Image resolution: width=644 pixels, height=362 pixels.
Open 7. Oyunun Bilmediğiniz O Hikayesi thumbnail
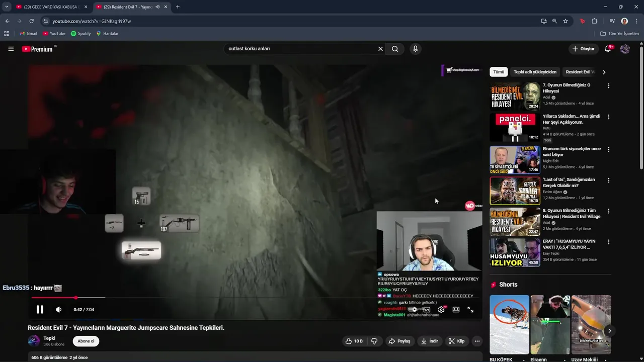[x=515, y=96]
